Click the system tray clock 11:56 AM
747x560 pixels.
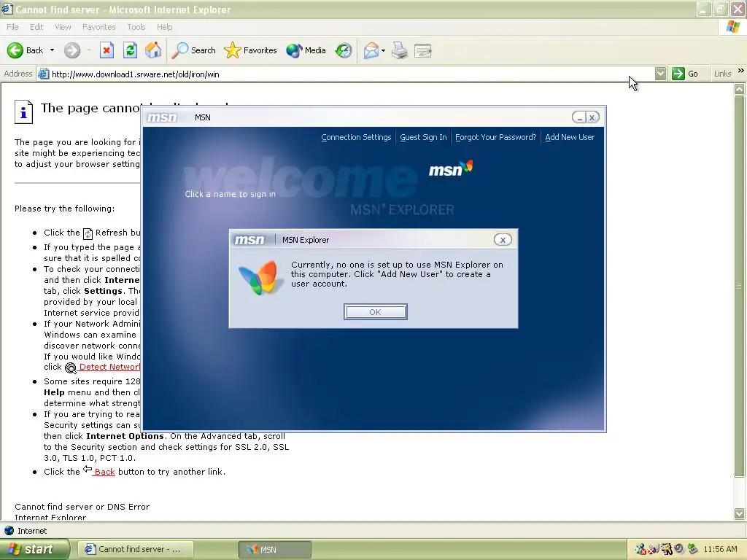click(x=720, y=549)
